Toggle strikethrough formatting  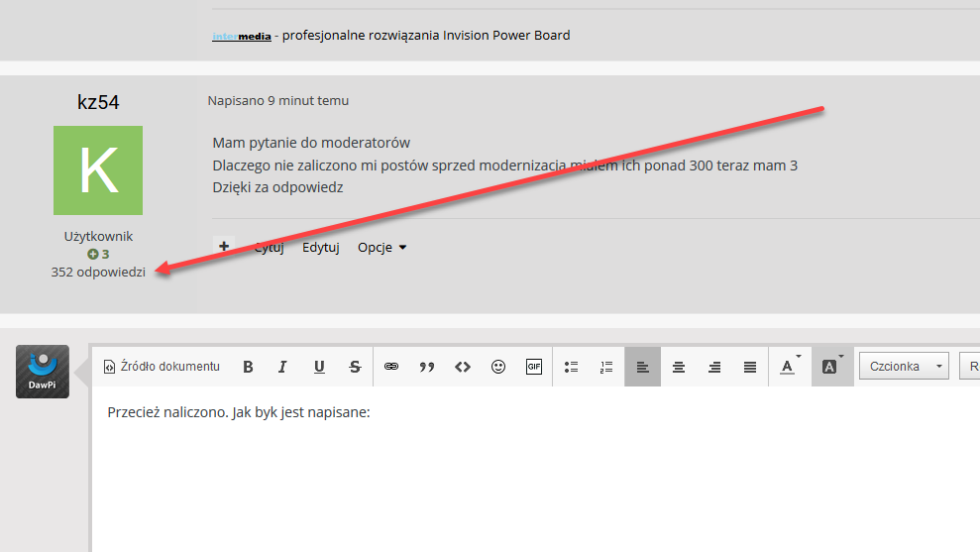355,367
